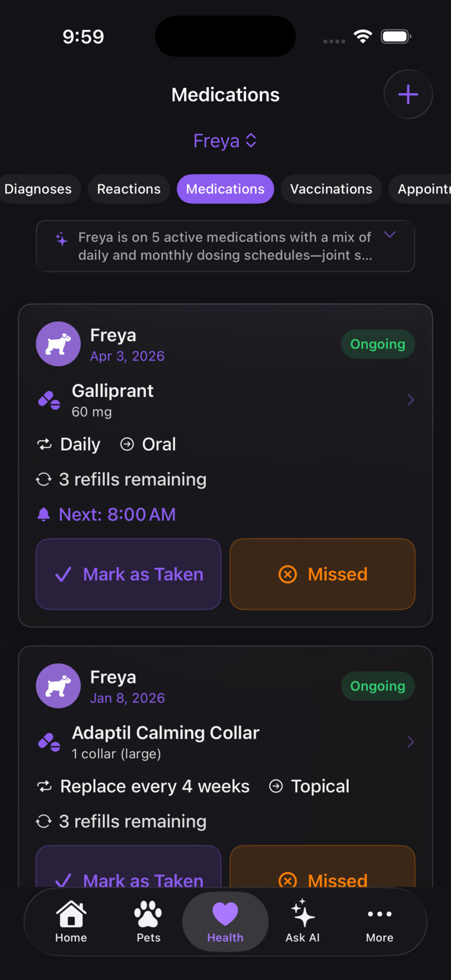
Task: Tap Freya's dog avatar on Galliprant card
Action: click(58, 344)
